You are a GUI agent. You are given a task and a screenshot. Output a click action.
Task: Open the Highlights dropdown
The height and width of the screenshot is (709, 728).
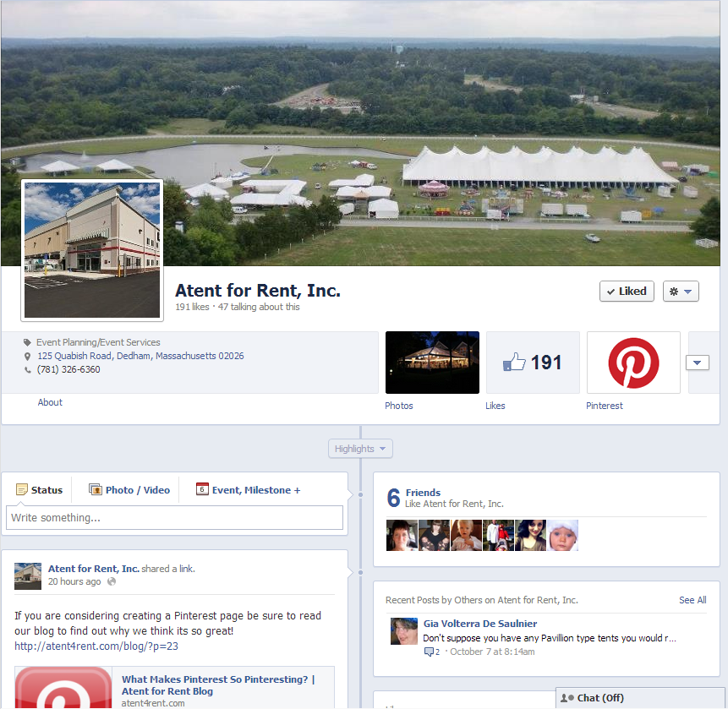360,449
